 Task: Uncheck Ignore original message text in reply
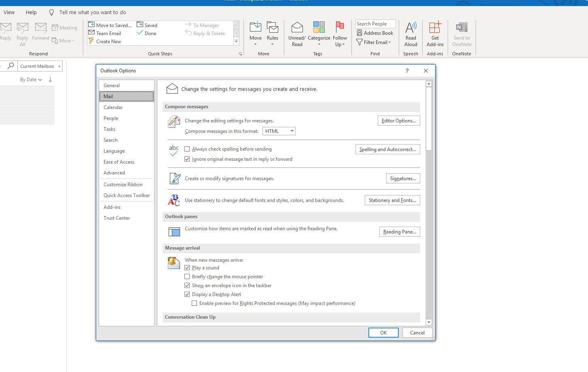(x=187, y=159)
